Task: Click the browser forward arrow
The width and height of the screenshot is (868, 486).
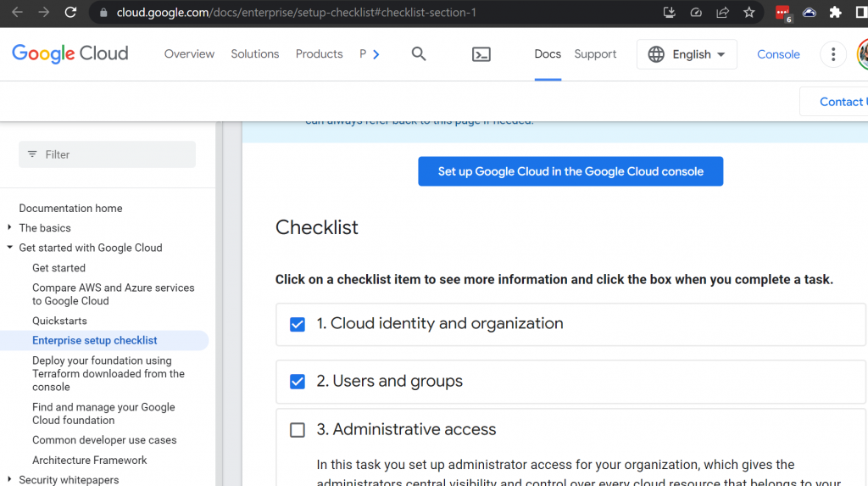Action: point(44,12)
